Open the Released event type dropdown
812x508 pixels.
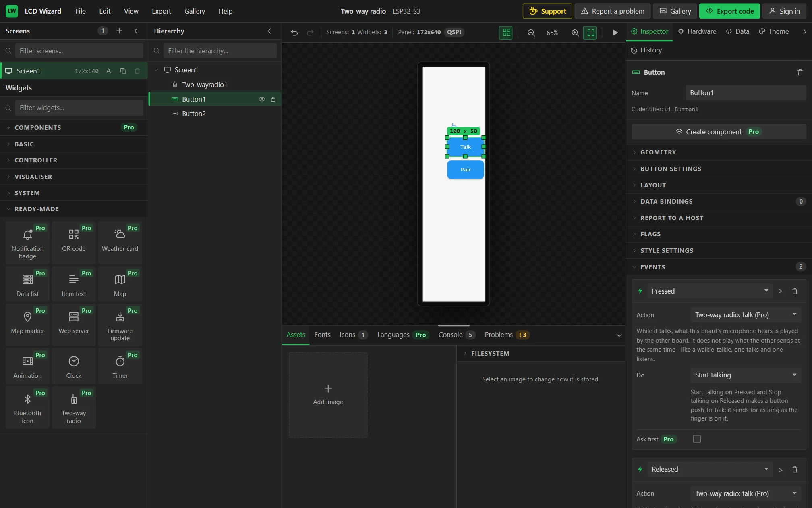pyautogui.click(x=710, y=469)
